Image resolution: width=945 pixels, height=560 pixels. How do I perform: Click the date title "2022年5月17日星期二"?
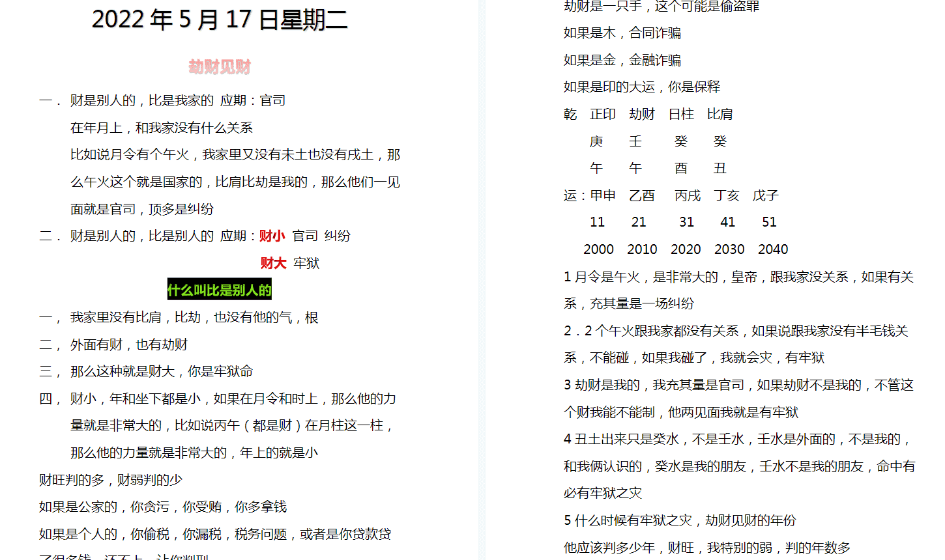point(220,20)
